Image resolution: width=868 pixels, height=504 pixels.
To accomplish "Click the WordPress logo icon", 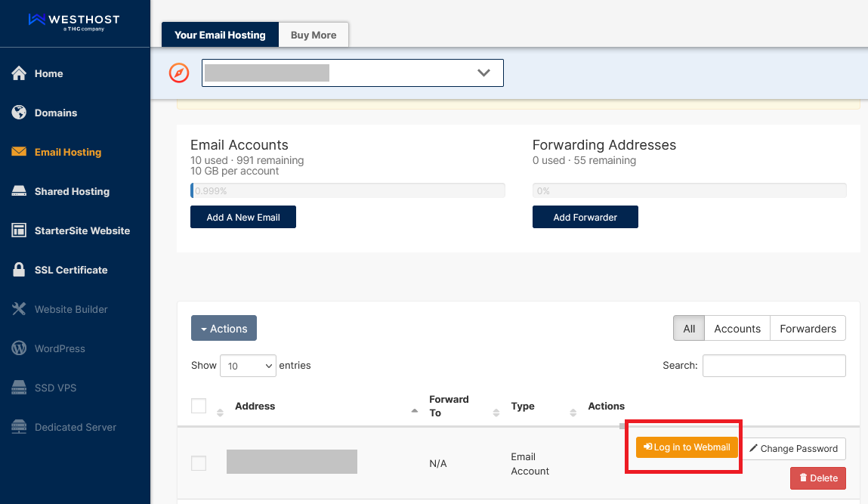I will [20, 348].
